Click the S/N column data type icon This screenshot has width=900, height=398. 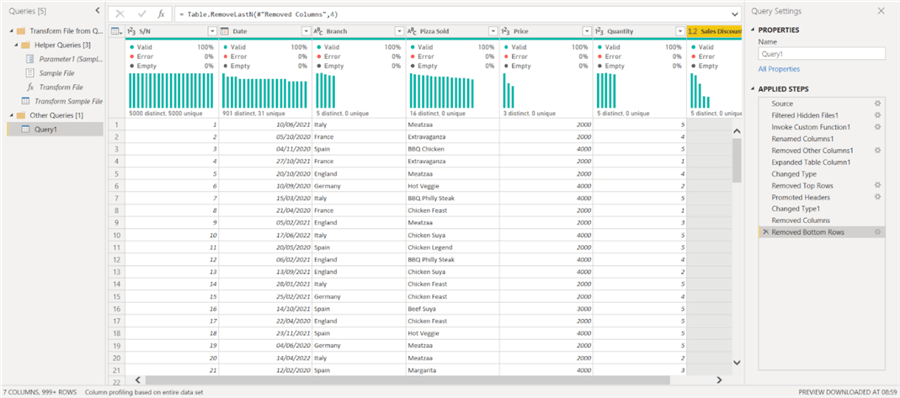click(x=131, y=32)
